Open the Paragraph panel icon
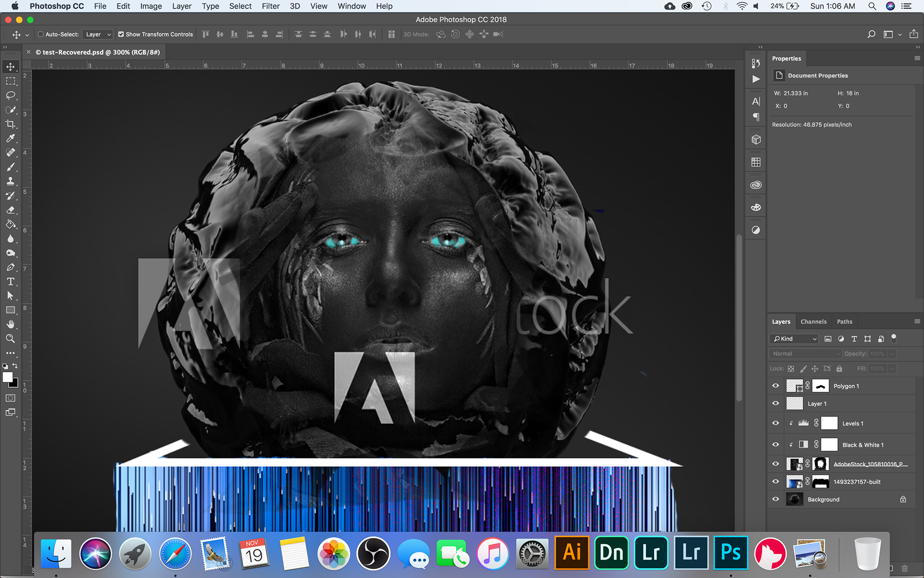This screenshot has height=578, width=924. (756, 117)
